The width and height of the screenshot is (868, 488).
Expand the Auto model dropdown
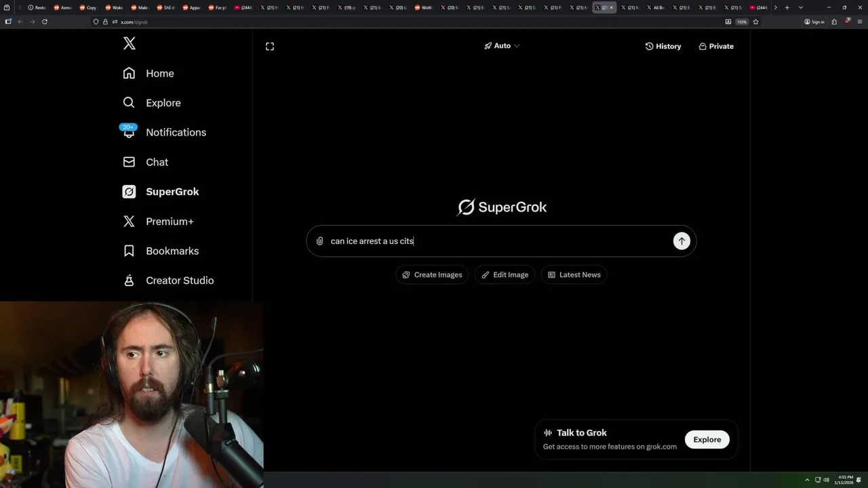(x=502, y=45)
